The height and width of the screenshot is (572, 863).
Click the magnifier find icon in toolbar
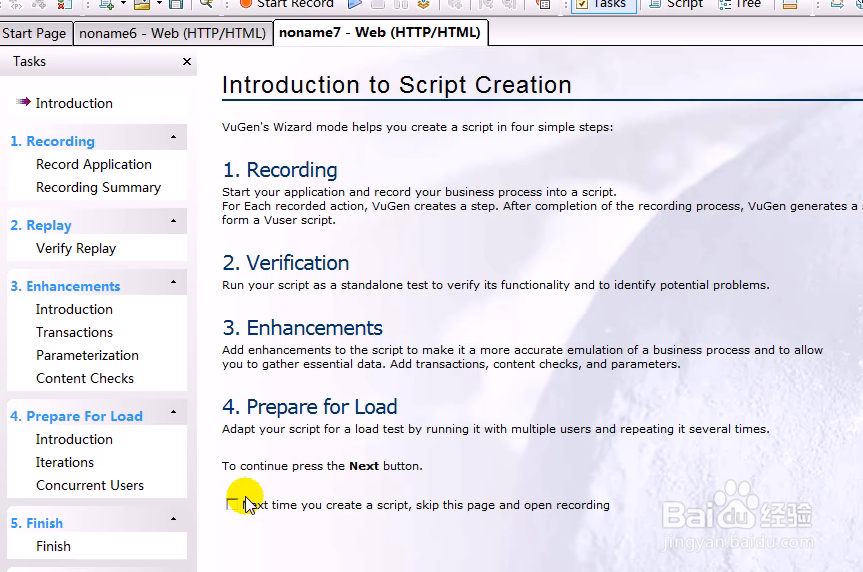pyautogui.click(x=206, y=4)
